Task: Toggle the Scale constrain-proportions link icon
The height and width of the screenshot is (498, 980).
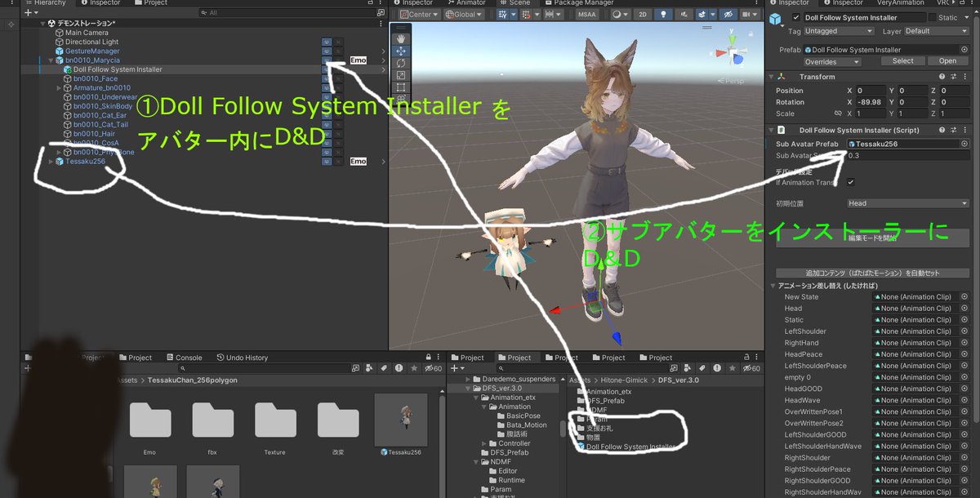Action: click(838, 113)
